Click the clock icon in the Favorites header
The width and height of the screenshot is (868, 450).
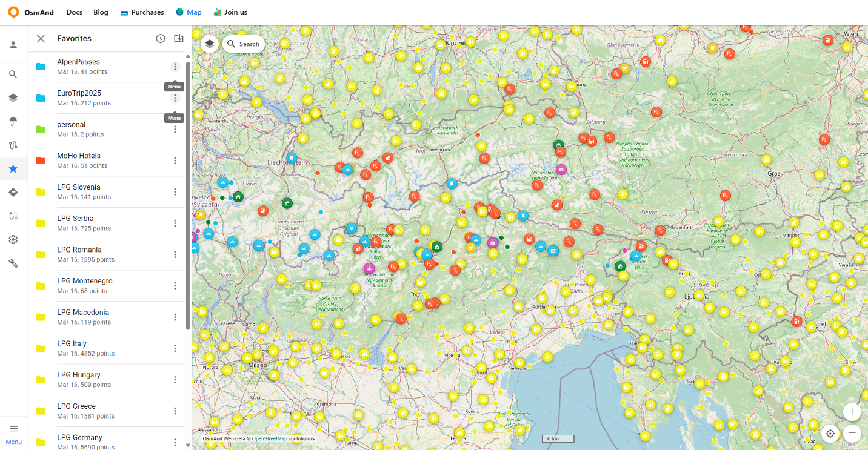(x=161, y=39)
